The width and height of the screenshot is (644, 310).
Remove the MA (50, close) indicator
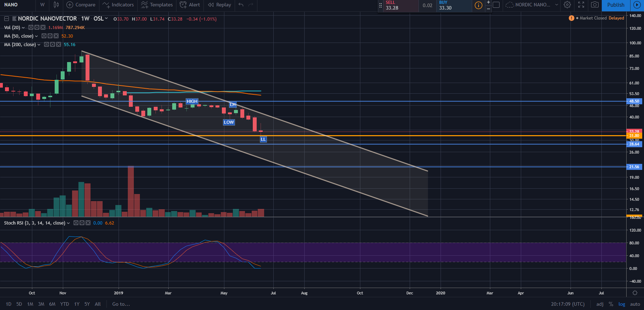[x=56, y=36]
